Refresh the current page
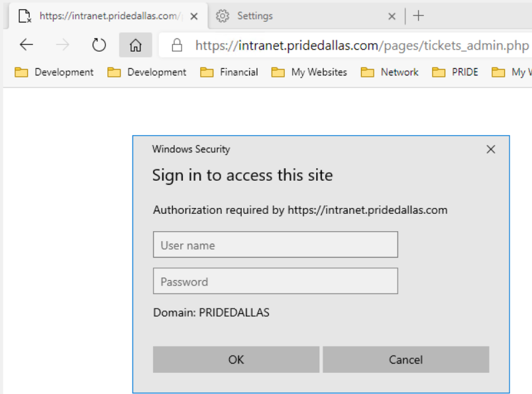 click(99, 44)
